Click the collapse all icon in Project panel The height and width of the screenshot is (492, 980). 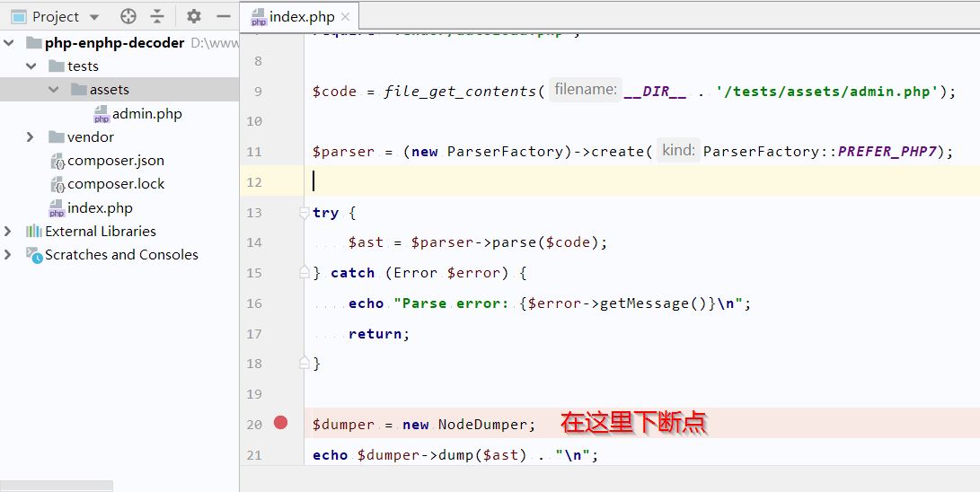[157, 16]
